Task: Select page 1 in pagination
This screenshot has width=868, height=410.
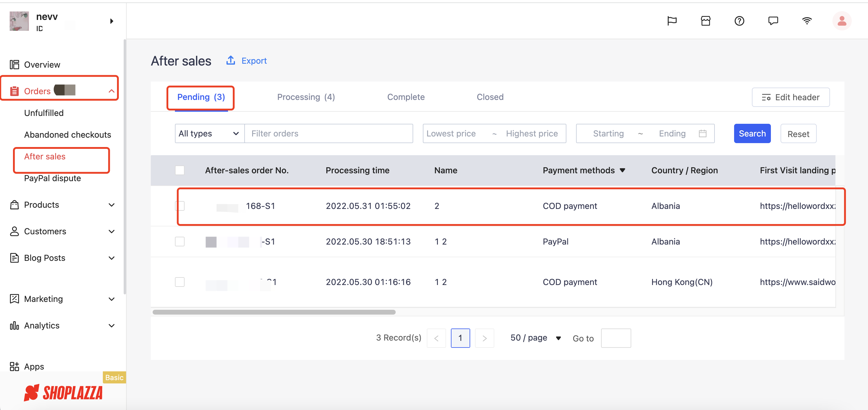Action: click(460, 338)
